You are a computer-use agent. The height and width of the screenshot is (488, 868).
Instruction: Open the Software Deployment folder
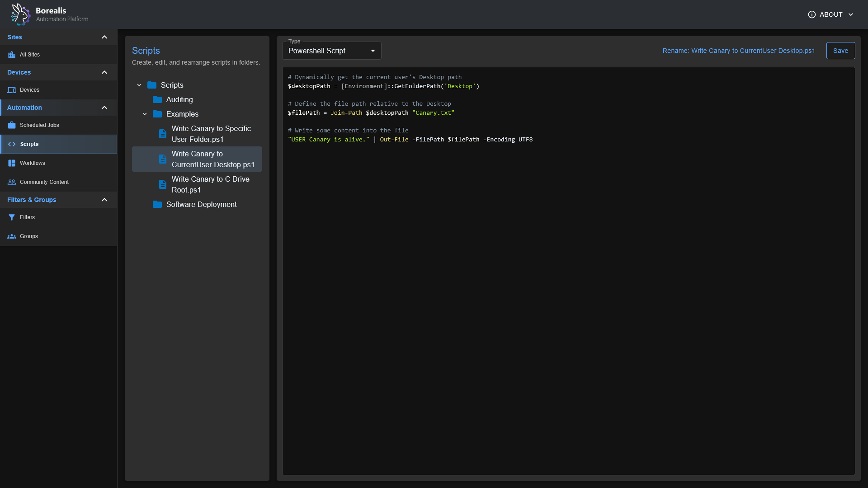pos(201,204)
